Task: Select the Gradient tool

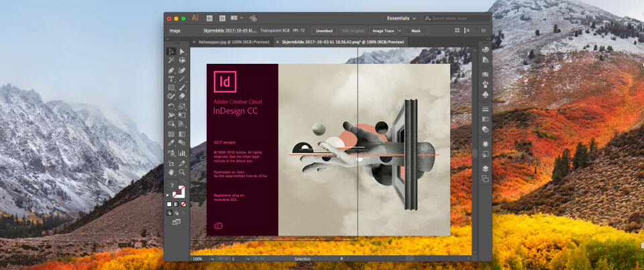Action: [x=182, y=134]
